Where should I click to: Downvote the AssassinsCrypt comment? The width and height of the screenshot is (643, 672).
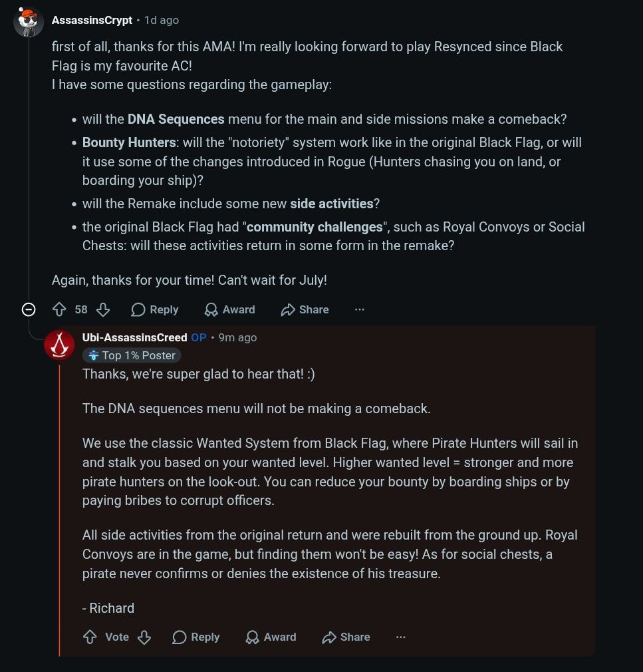point(103,309)
